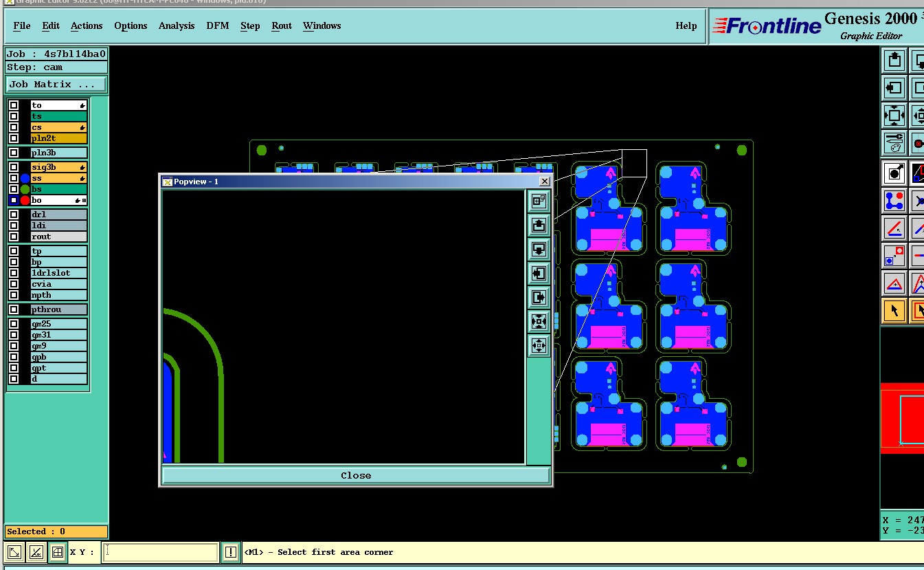
Task: Open the Windows menu
Action: coord(322,25)
